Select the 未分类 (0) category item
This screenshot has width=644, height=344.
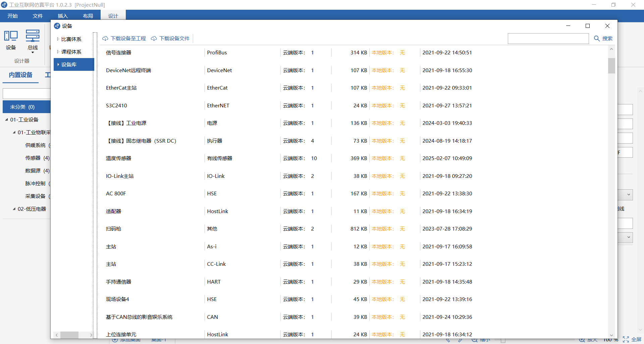click(26, 107)
